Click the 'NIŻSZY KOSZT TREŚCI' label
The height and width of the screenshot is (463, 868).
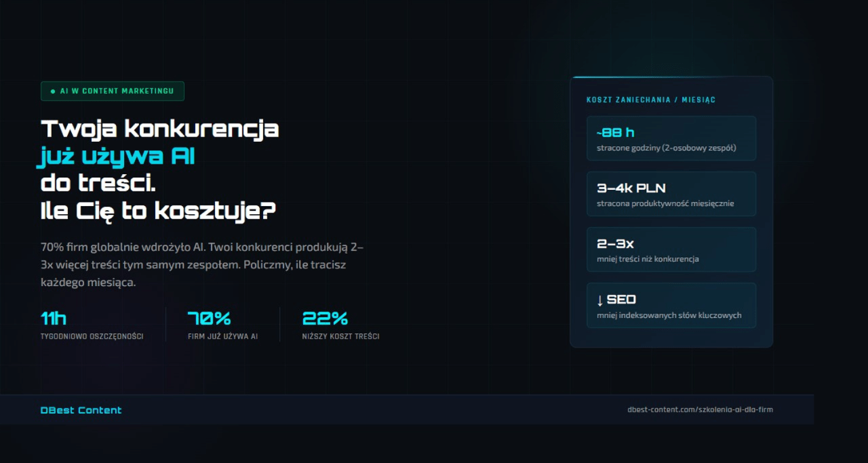pyautogui.click(x=340, y=336)
